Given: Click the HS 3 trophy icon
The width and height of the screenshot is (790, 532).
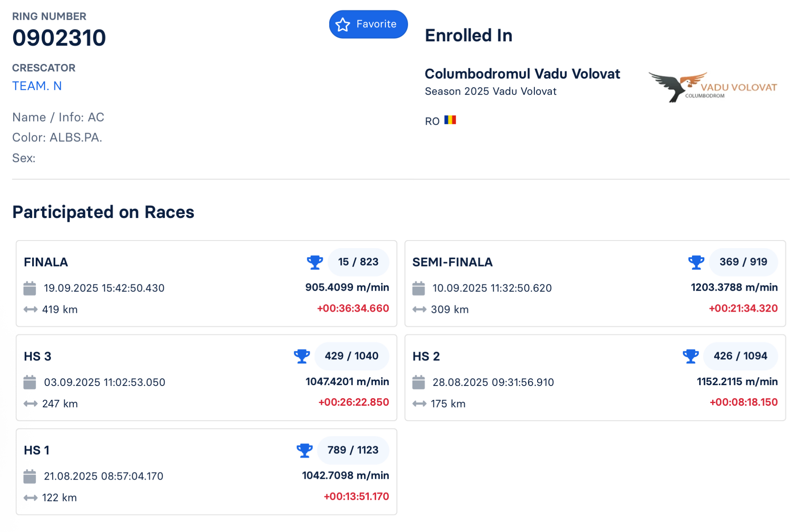Looking at the screenshot, I should 302,356.
